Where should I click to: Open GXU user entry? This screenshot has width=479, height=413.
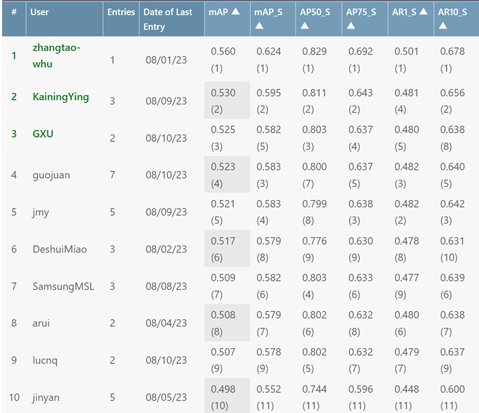pyautogui.click(x=43, y=134)
